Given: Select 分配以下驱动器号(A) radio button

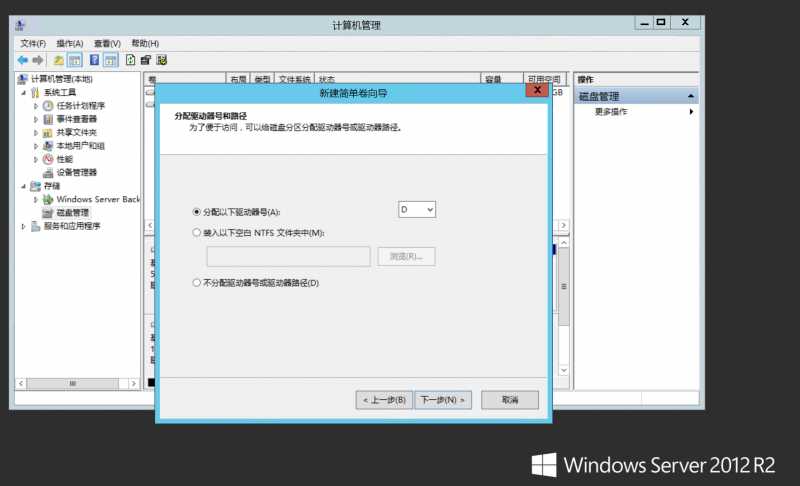Looking at the screenshot, I should coord(196,212).
